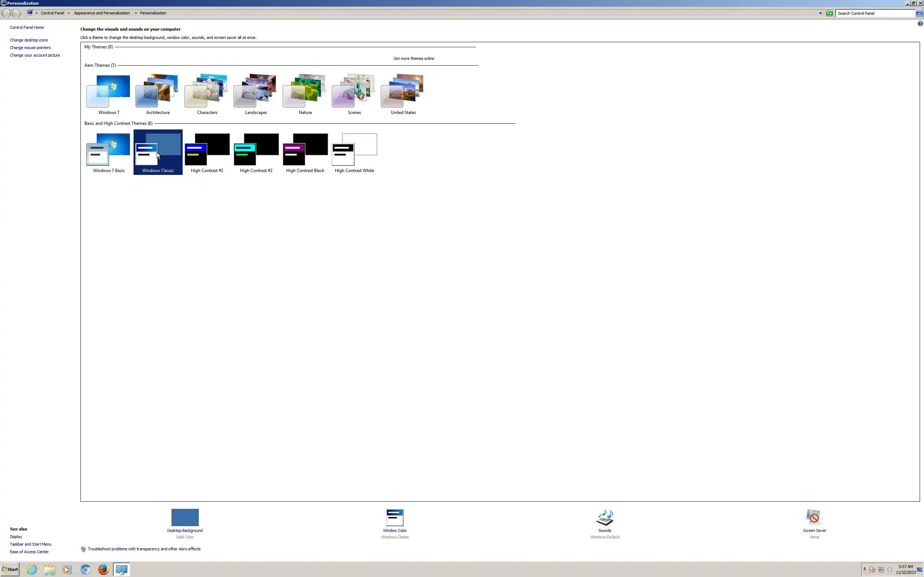Launch Firefox from the taskbar
Viewport: 924px width, 577px height.
[103, 569]
